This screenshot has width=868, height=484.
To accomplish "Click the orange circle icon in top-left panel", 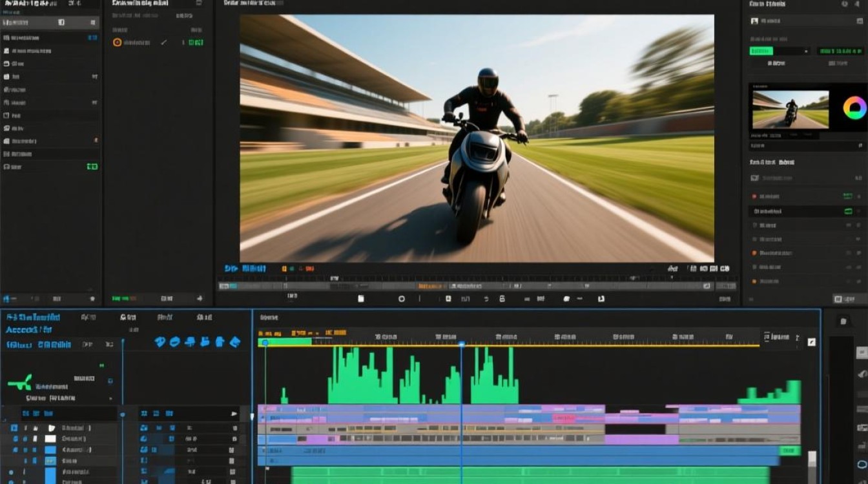I will 117,43.
